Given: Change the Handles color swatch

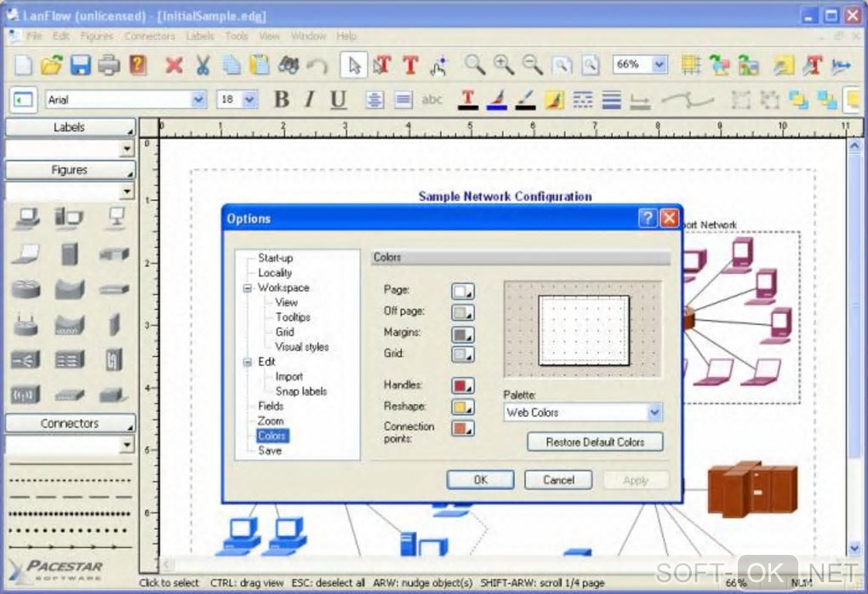Looking at the screenshot, I should (x=463, y=386).
